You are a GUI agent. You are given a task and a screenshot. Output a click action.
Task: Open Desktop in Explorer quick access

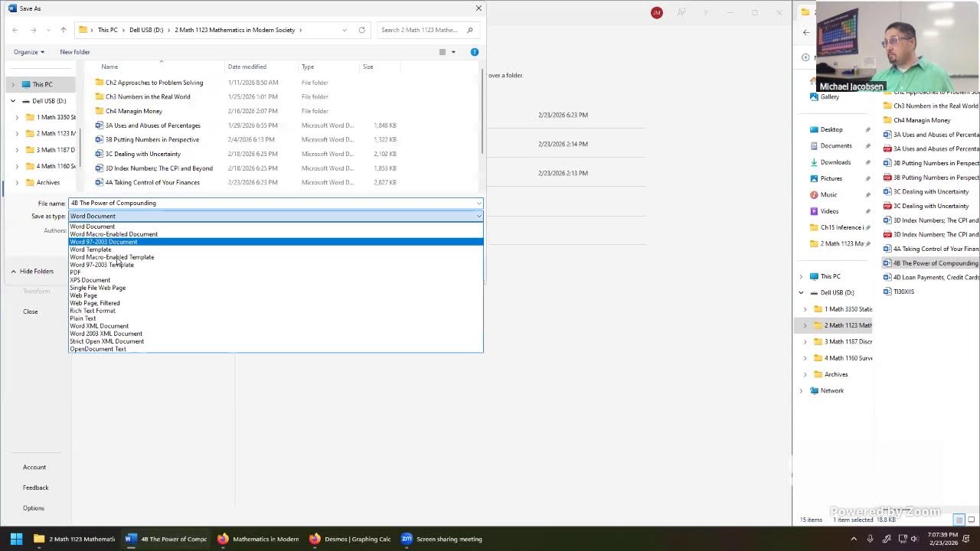pyautogui.click(x=831, y=129)
